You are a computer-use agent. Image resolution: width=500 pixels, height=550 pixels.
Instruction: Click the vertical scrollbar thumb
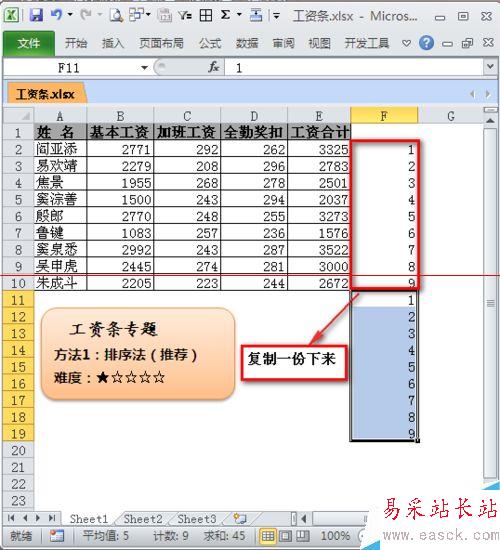click(x=490, y=303)
